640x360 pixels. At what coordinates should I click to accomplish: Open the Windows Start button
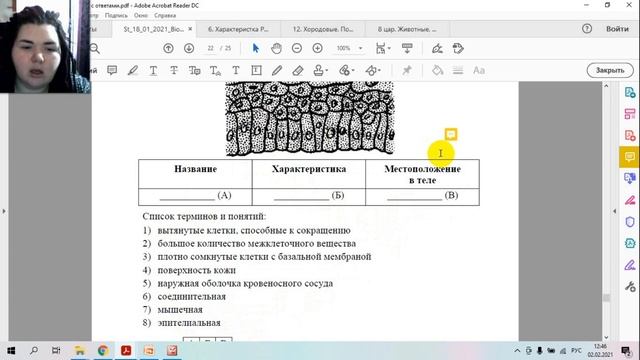(11, 351)
